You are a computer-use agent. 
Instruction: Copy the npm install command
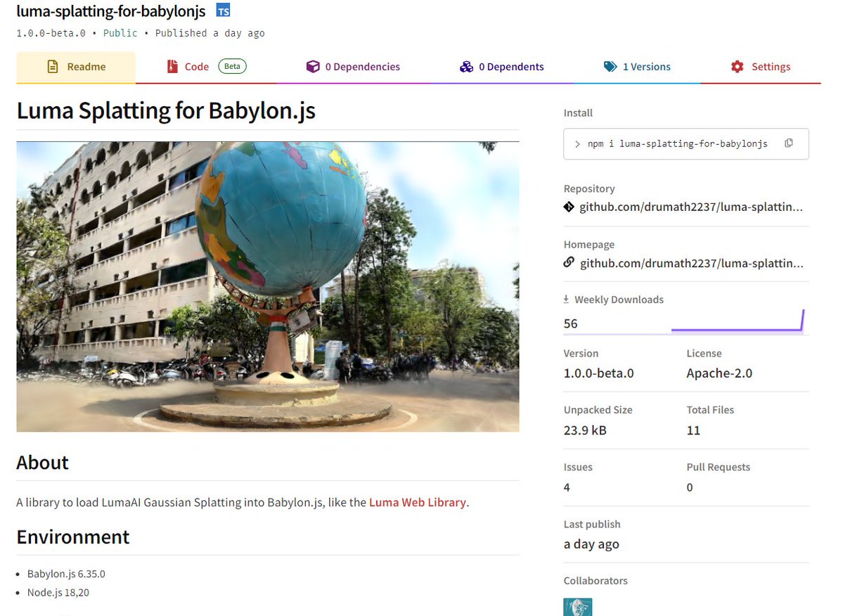click(x=788, y=143)
